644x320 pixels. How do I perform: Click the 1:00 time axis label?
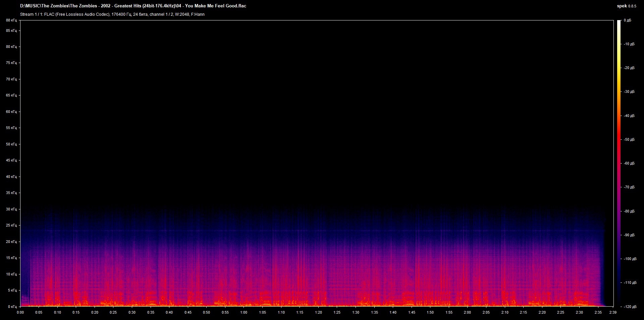tap(244, 312)
